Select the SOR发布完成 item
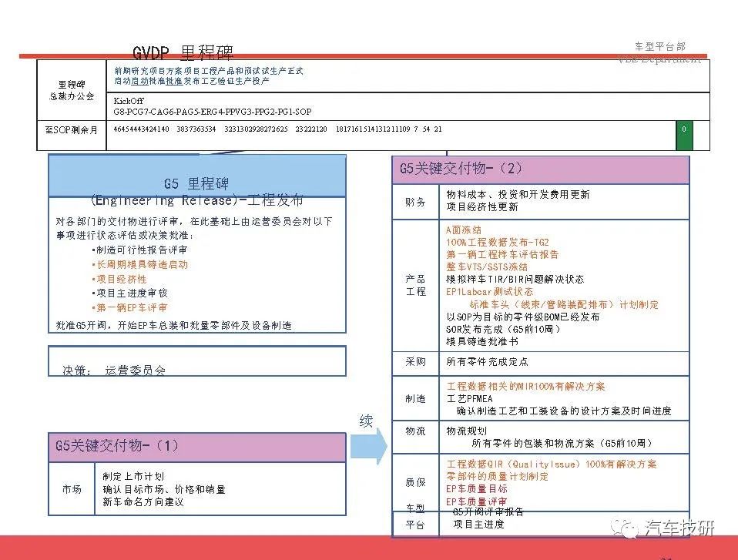This screenshot has height=560, width=738. coord(503,330)
